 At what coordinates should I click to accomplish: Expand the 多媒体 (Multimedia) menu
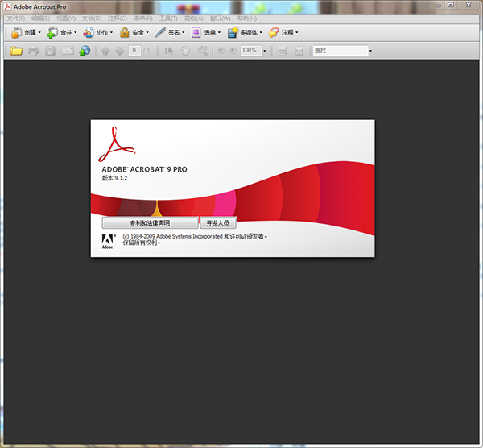pos(245,32)
